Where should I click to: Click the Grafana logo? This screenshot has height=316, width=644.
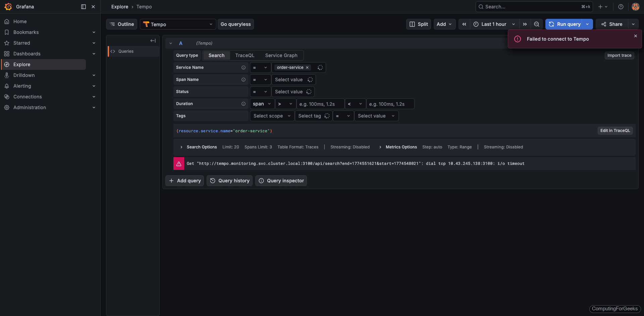coord(7,7)
